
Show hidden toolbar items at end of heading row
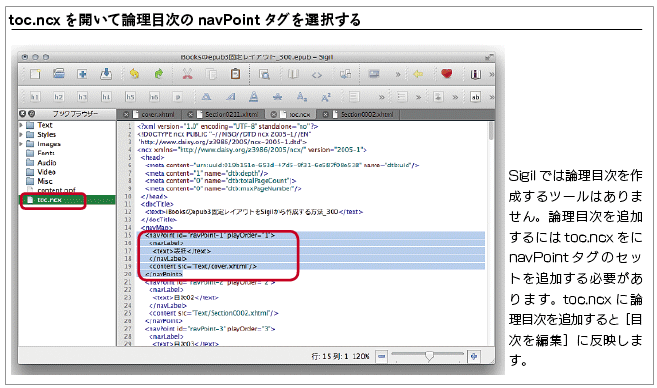[x=491, y=97]
